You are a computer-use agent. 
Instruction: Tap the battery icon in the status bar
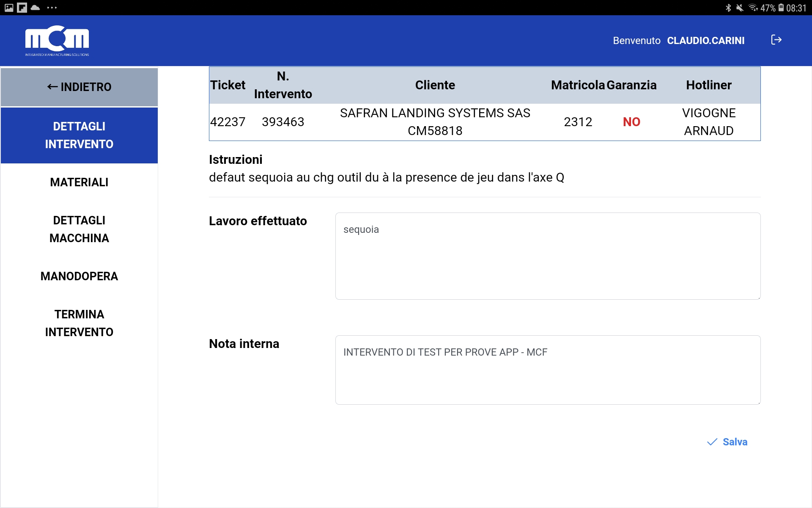point(781,8)
